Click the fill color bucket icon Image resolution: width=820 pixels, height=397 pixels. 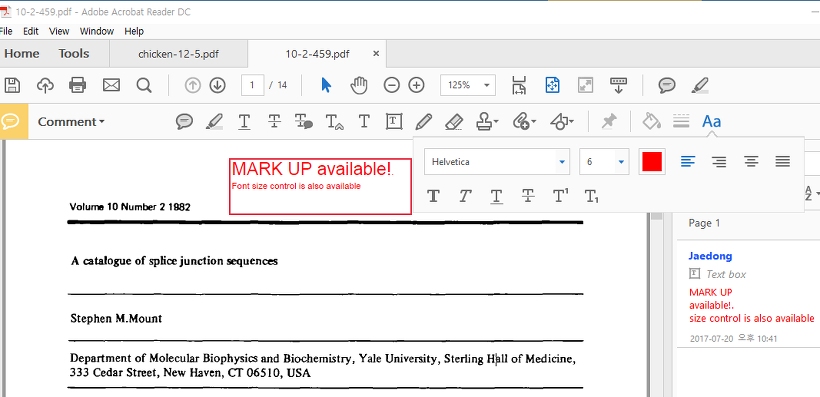[651, 122]
